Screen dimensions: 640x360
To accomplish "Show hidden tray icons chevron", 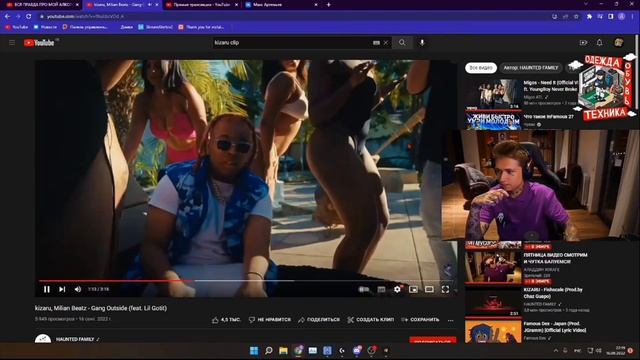I will [556, 351].
